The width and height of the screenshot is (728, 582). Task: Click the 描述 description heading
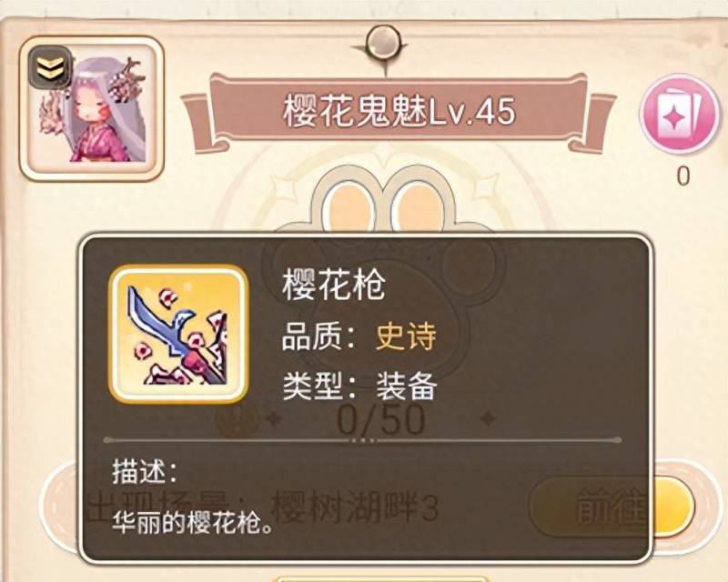click(145, 472)
